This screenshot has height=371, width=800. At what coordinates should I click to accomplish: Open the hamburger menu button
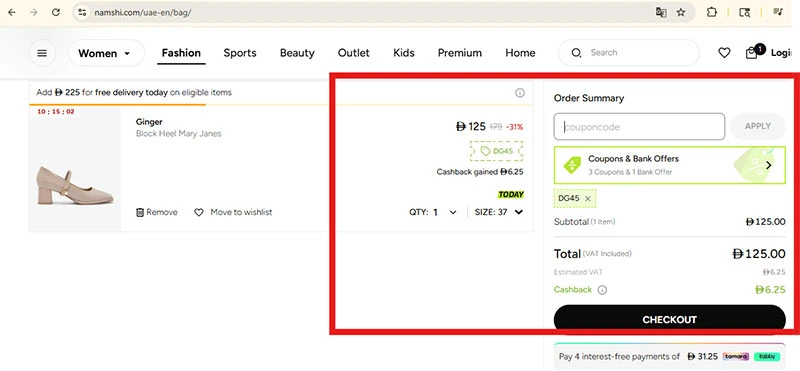tap(42, 53)
